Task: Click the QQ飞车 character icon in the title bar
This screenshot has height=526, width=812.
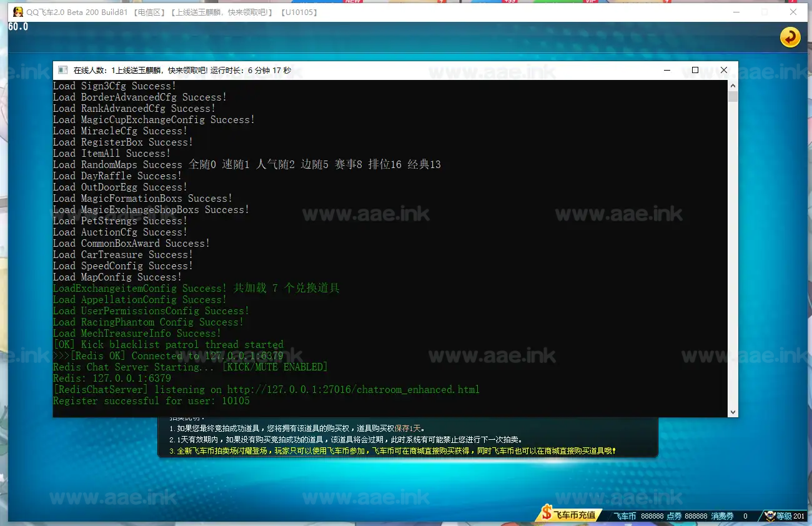Action: tap(17, 12)
